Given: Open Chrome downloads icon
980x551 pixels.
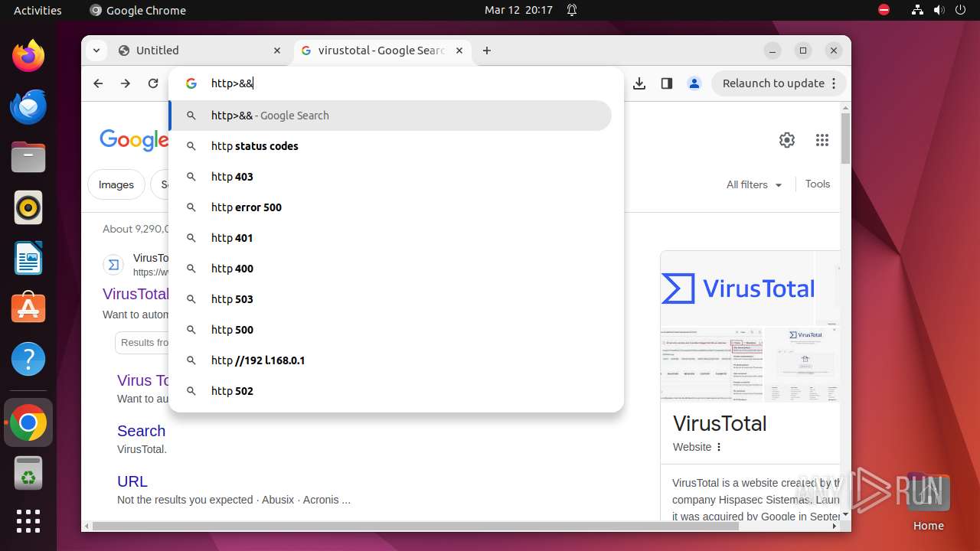Looking at the screenshot, I should pyautogui.click(x=639, y=83).
